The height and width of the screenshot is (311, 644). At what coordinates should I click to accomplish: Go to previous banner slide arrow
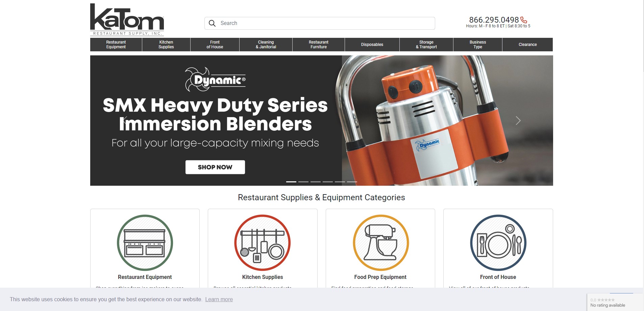125,121
